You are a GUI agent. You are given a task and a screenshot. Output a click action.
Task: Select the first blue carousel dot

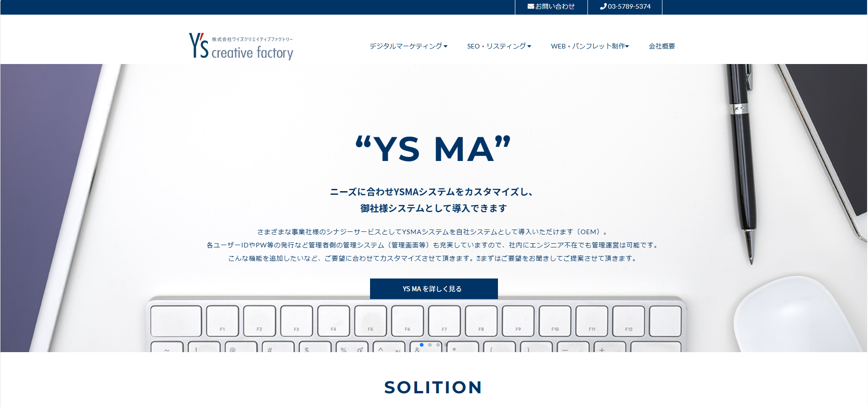tap(422, 345)
